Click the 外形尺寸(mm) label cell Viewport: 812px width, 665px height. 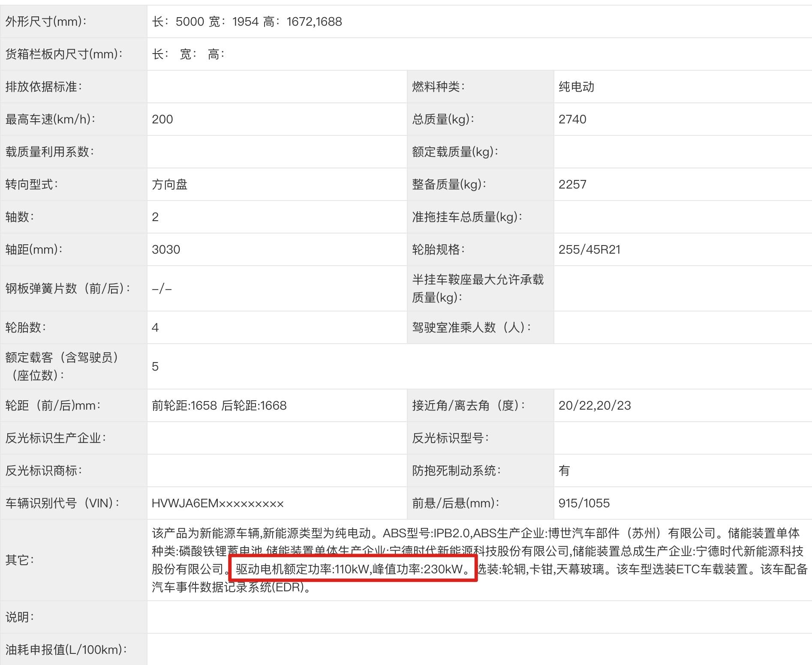pyautogui.click(x=46, y=21)
